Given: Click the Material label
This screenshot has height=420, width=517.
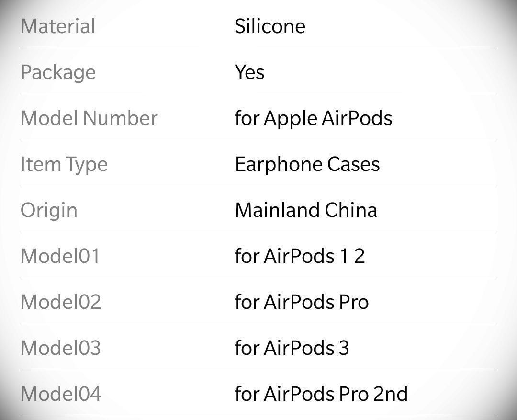Looking at the screenshot, I should click(58, 26).
